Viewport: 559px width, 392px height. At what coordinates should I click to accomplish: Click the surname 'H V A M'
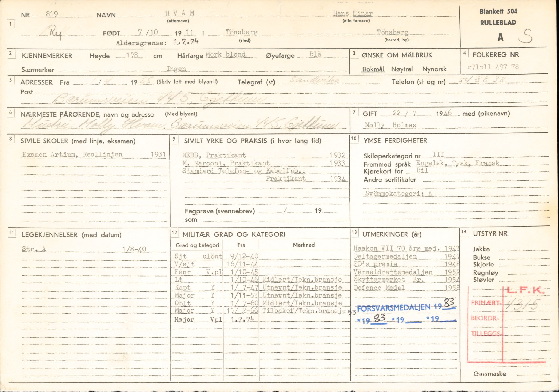point(180,13)
